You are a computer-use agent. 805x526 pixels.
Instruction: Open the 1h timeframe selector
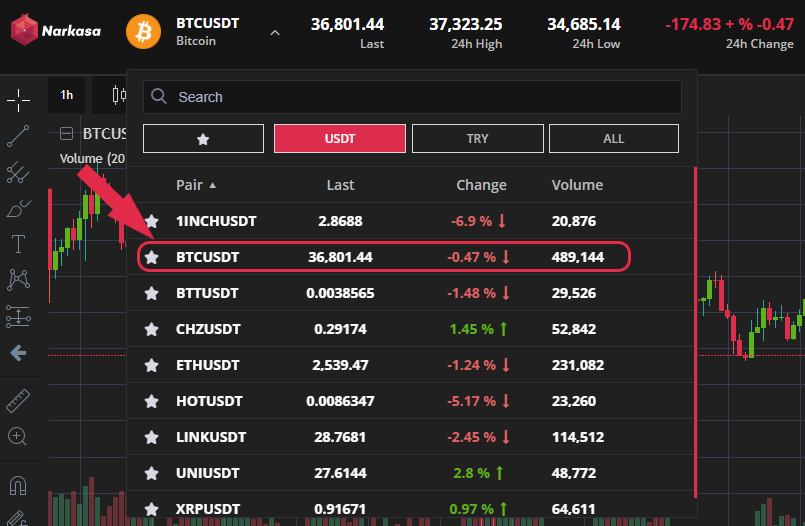tap(67, 95)
